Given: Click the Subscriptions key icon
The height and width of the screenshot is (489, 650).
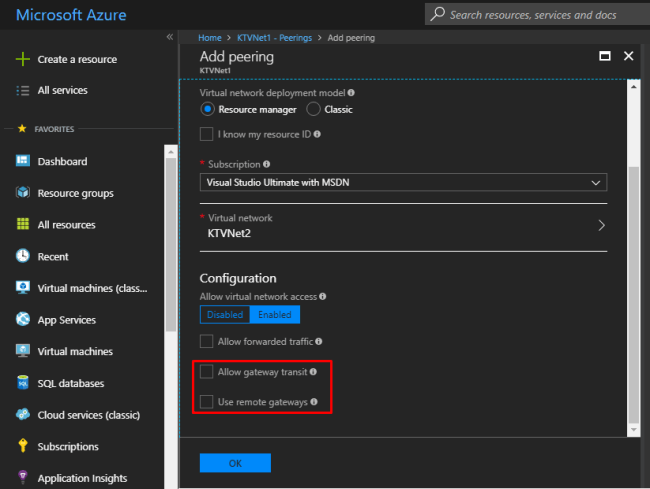Looking at the screenshot, I should pyautogui.click(x=23, y=446).
